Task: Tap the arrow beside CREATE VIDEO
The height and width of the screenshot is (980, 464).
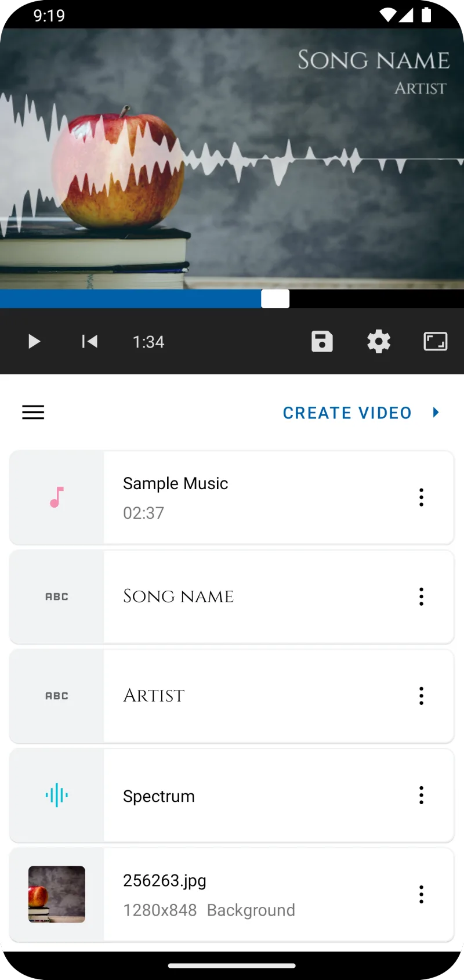Action: [436, 413]
